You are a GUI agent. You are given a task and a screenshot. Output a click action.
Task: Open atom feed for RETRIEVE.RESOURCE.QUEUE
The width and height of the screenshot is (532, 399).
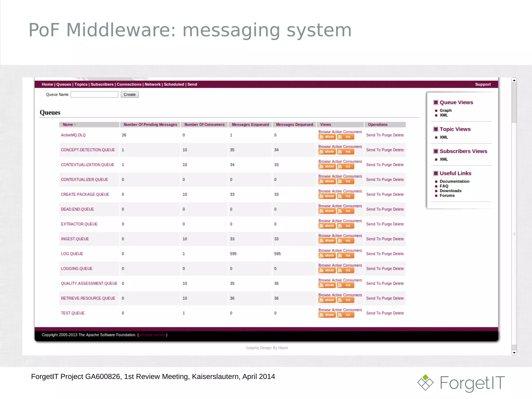pyautogui.click(x=327, y=300)
